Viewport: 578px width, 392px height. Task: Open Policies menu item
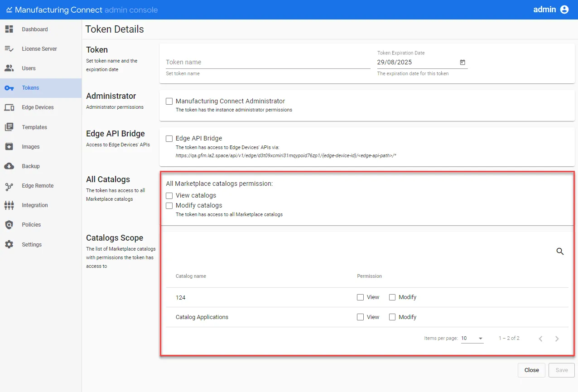(x=41, y=225)
